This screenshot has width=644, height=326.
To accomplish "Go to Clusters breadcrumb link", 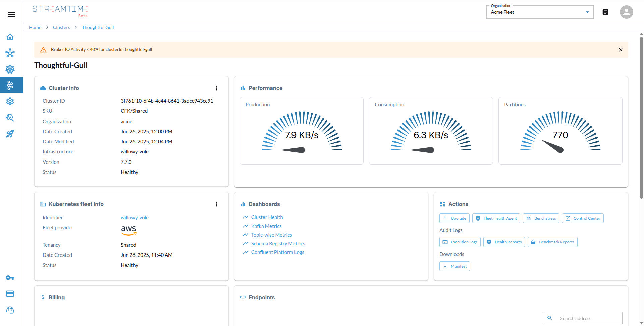I will point(61,27).
